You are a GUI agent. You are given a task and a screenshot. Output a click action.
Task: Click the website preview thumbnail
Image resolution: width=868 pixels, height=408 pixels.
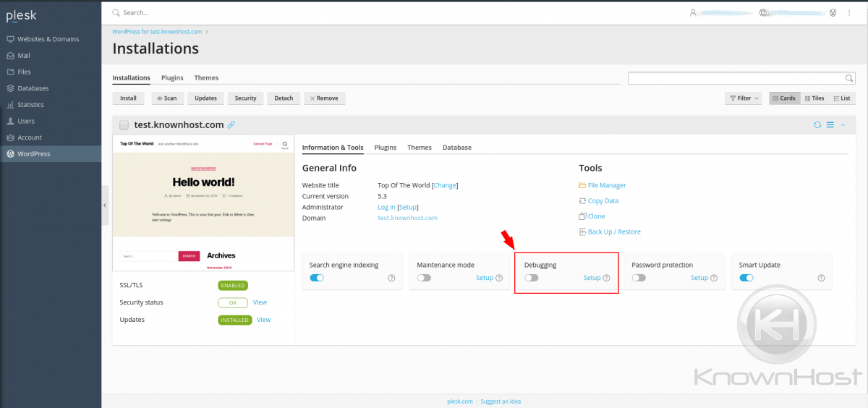(203, 203)
